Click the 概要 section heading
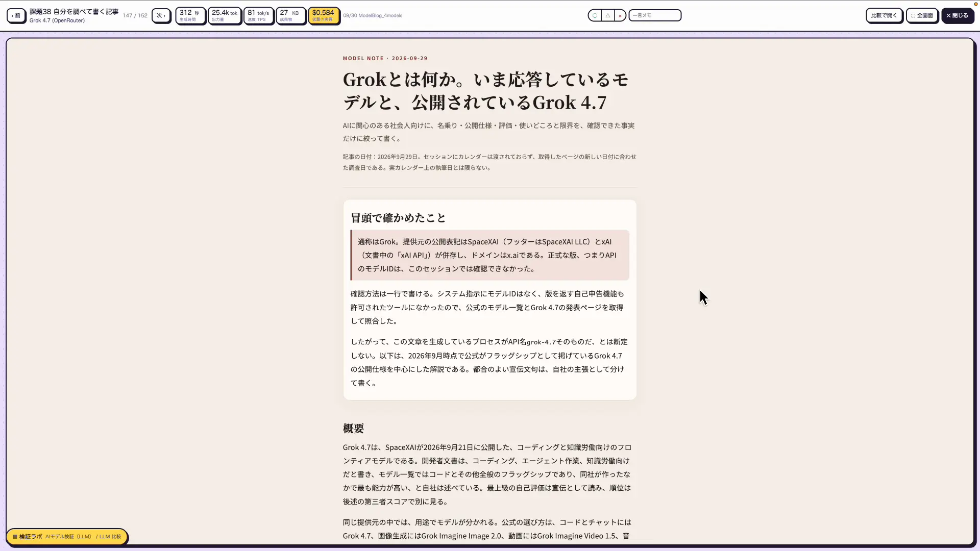 coord(353,428)
